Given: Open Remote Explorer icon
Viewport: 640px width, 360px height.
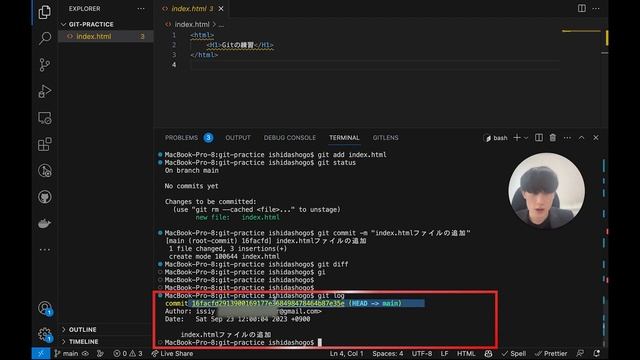Looking at the screenshot, I should 44,118.
